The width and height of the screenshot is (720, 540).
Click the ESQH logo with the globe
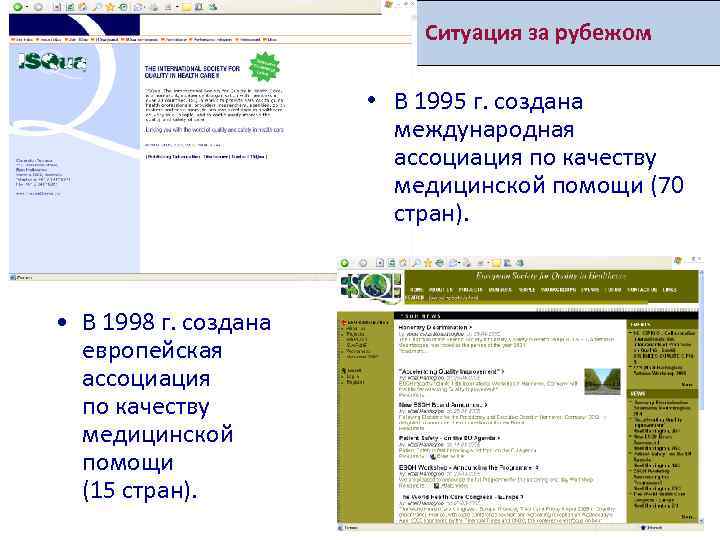(x=371, y=288)
